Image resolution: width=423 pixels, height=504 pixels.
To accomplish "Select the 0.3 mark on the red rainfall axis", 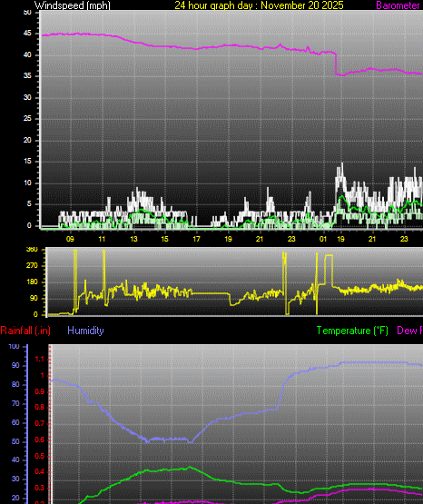I will (x=40, y=488).
